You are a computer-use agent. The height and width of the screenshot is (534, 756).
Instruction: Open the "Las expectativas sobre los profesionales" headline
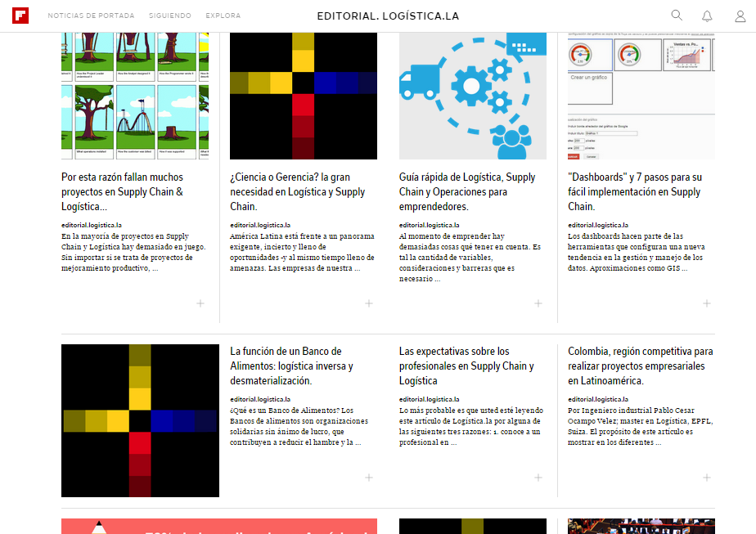[x=466, y=366]
